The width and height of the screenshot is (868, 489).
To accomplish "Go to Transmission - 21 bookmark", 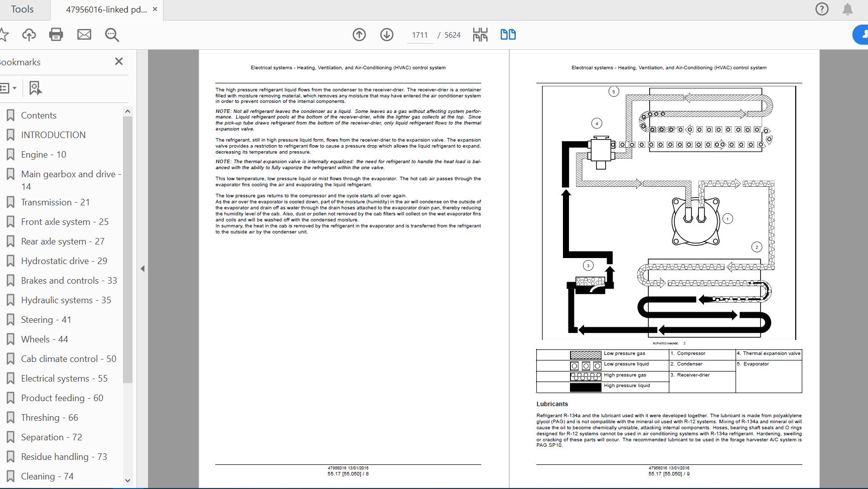I will click(55, 202).
